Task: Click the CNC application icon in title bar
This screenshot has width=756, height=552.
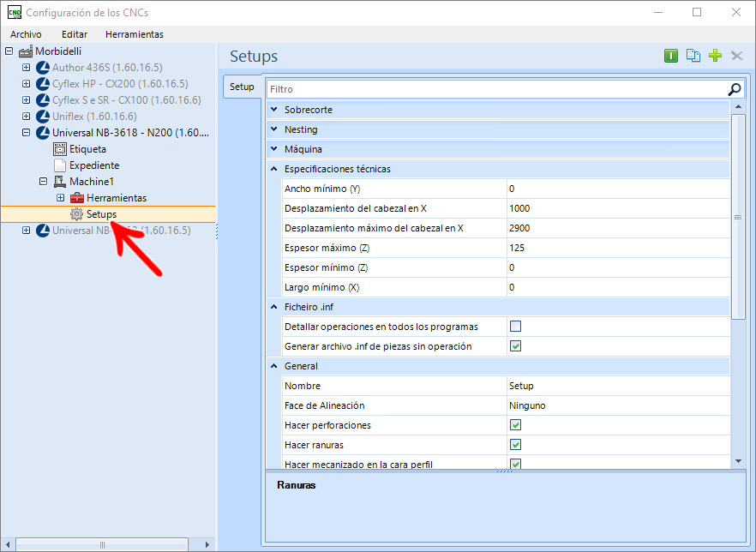Action: 15,13
